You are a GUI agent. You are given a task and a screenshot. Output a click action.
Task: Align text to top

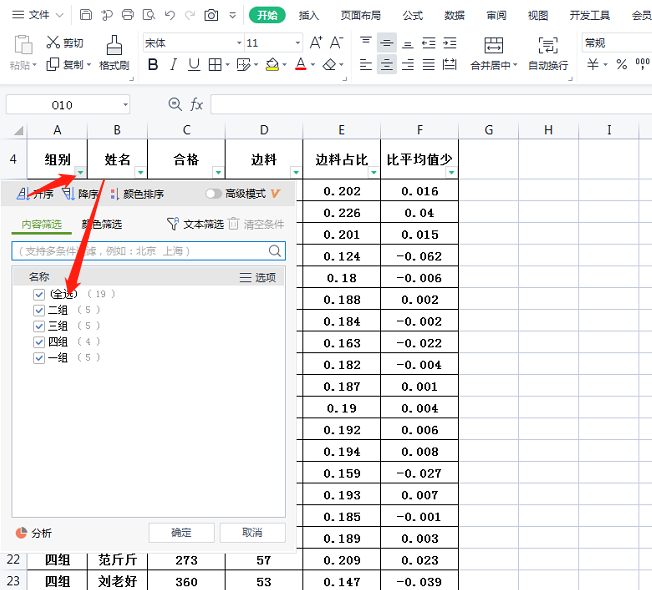(366, 42)
